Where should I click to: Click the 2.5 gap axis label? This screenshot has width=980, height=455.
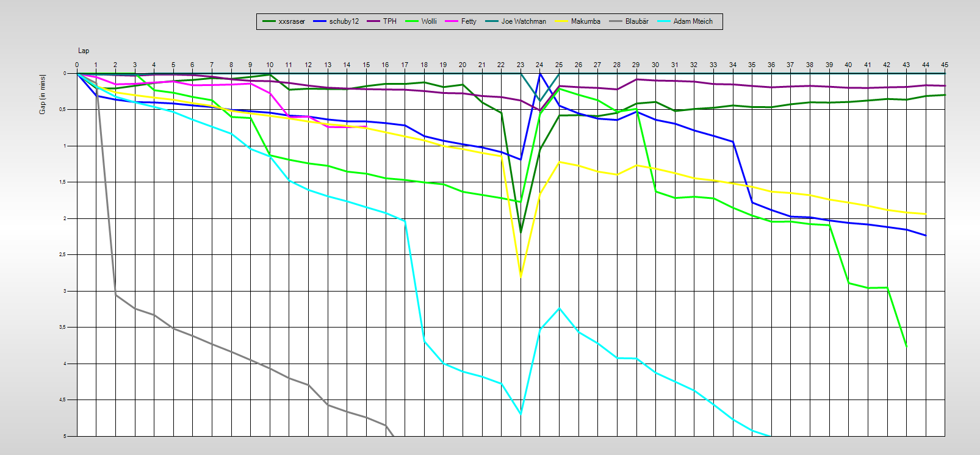[x=63, y=255]
